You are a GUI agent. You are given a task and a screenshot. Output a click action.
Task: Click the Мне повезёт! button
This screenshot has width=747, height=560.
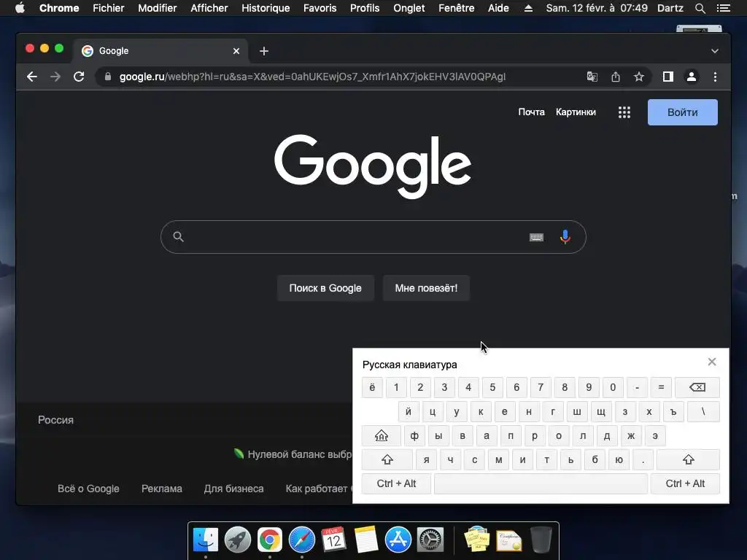(x=426, y=288)
